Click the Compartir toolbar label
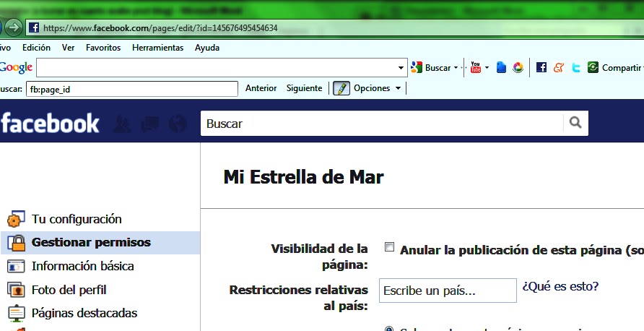This screenshot has width=644, height=331. (622, 68)
